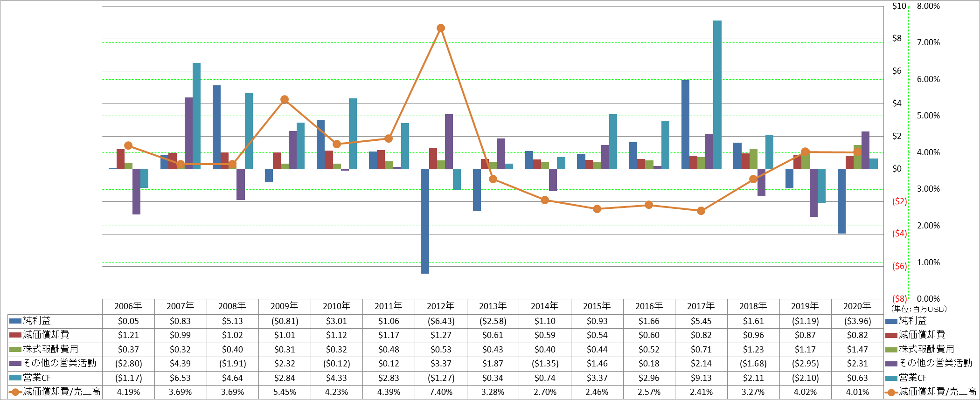The image size is (980, 400).
Task: Click the 2019 その他の営業活動 cell ($2.95)
Action: (805, 364)
